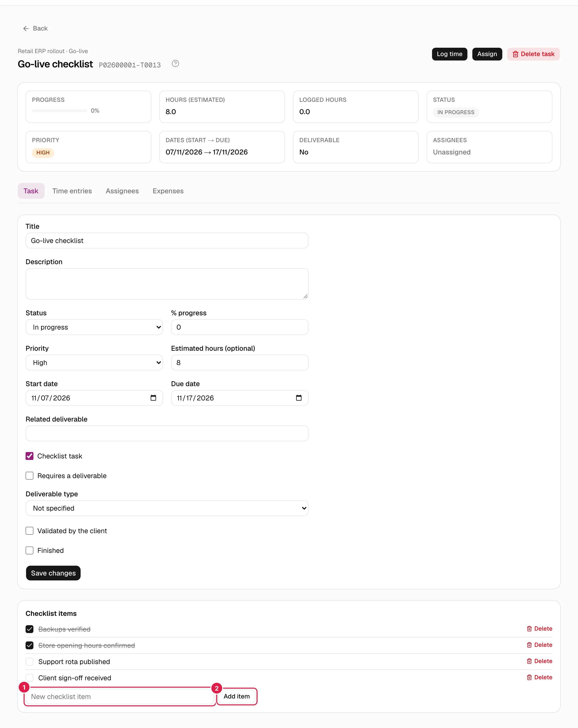Click the Related deliverable field
Image resolution: width=578 pixels, height=728 pixels.
167,433
